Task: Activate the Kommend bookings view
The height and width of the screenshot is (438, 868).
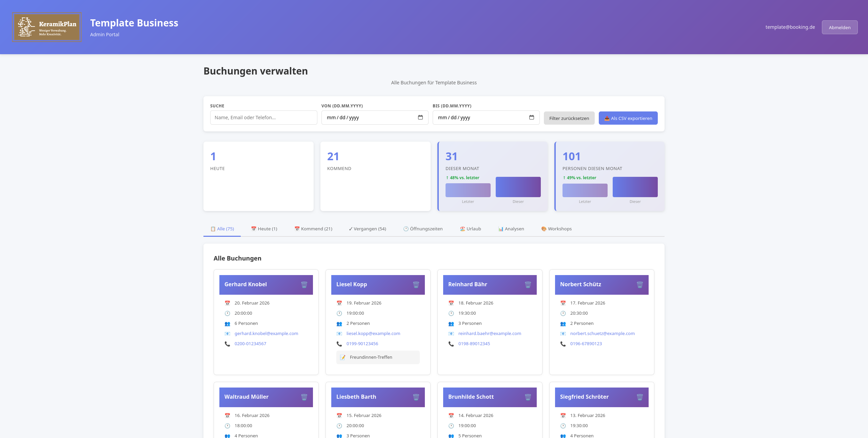Action: (313, 229)
